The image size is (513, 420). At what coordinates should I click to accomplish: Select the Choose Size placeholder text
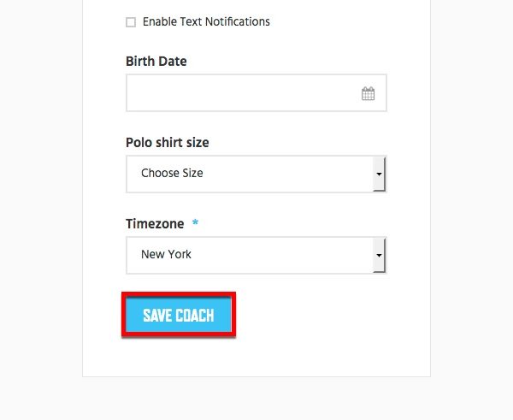point(172,173)
